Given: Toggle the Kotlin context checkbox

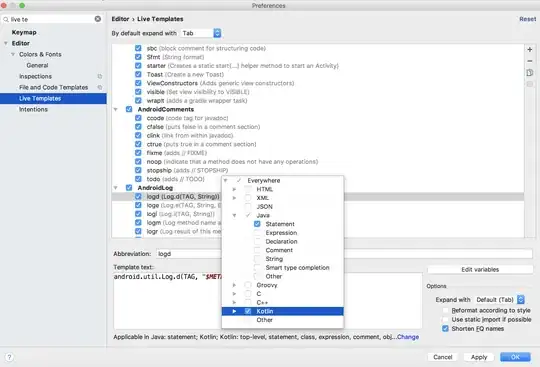Looking at the screenshot, I should tap(248, 311).
